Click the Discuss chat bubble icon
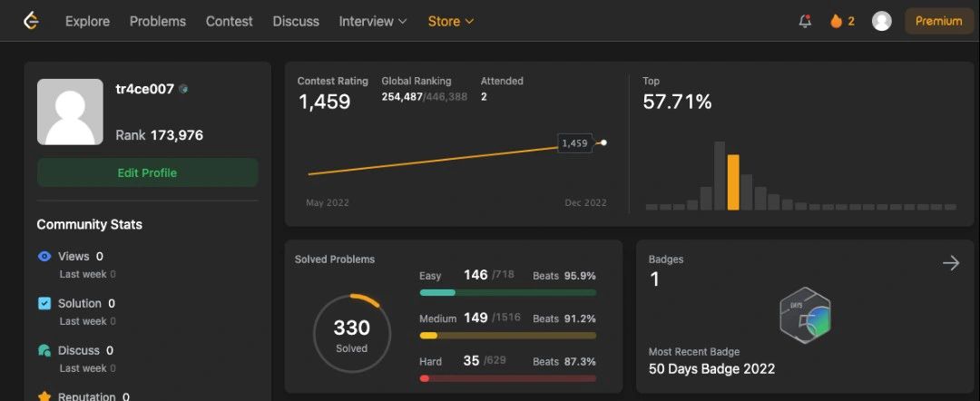This screenshot has width=980, height=401. 44,350
